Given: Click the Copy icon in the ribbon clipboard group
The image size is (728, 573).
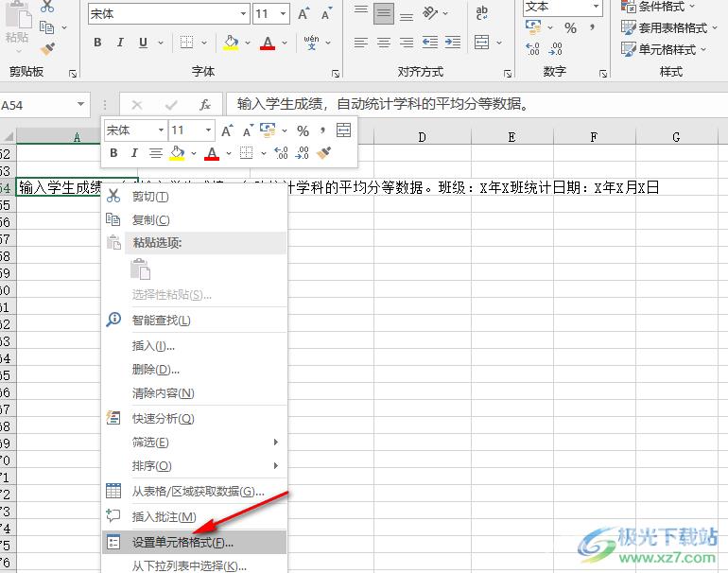Looking at the screenshot, I should click(46, 26).
